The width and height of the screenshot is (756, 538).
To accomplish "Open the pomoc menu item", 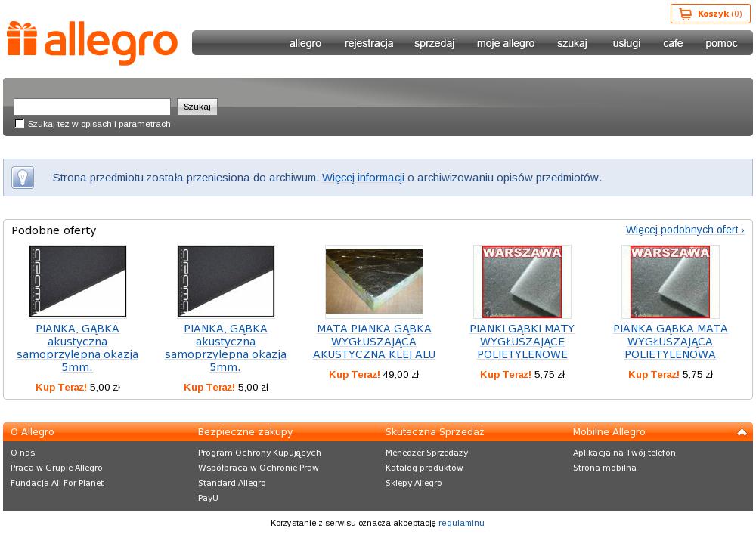I will click(721, 43).
